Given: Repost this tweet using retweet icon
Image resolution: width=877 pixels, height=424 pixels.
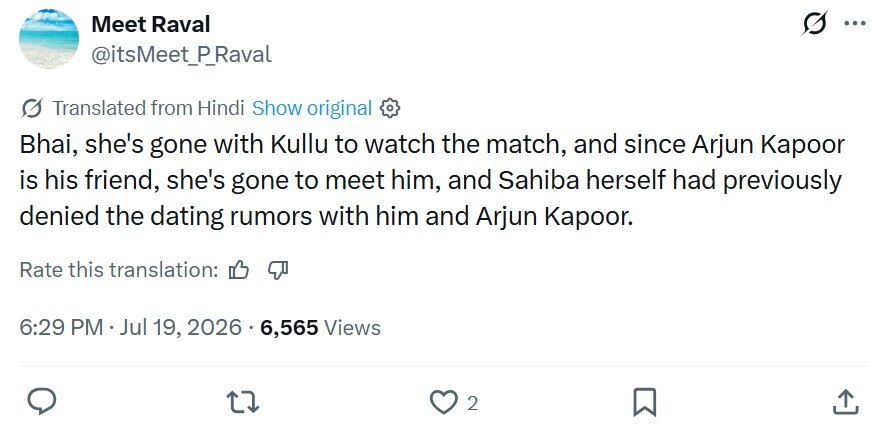Looking at the screenshot, I should tap(243, 402).
